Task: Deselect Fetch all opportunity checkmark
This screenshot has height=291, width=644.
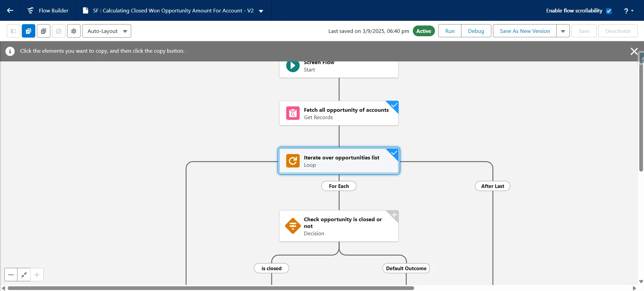Action: pos(394,105)
